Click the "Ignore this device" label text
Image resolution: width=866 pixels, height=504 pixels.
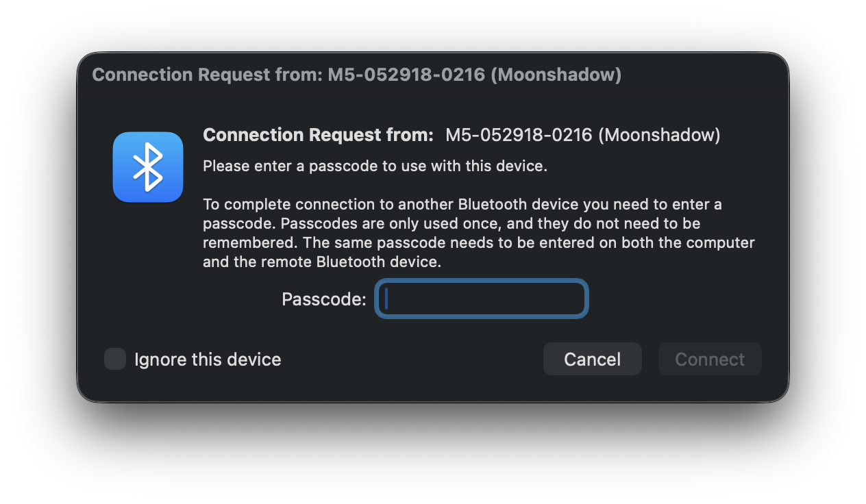point(208,360)
